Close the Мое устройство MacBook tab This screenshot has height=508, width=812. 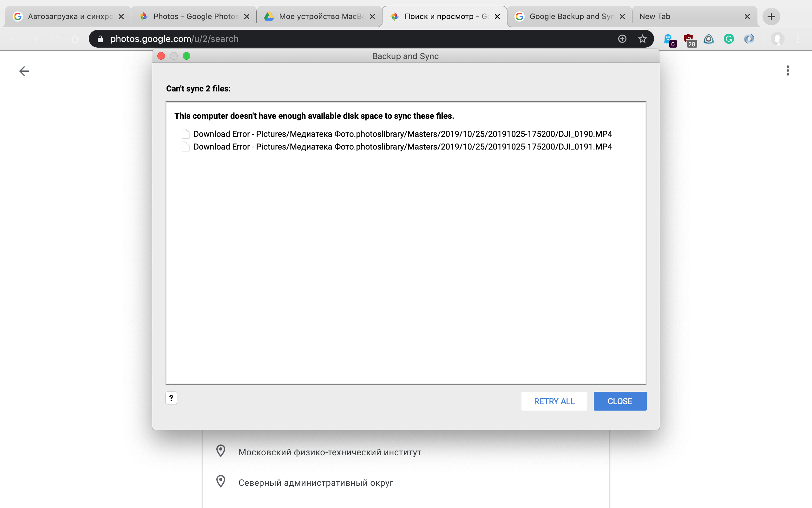[372, 17]
